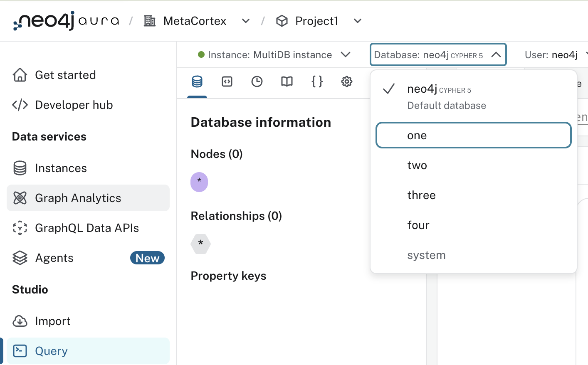Viewport: 588px width, 365px height.
Task: Click the Developer hub code icon
Action: pyautogui.click(x=20, y=105)
